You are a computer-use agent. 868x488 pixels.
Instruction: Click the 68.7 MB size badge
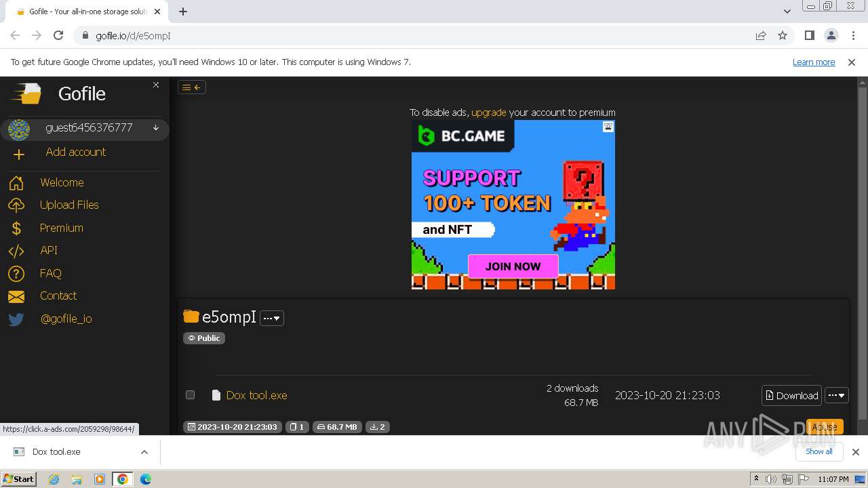(x=337, y=427)
